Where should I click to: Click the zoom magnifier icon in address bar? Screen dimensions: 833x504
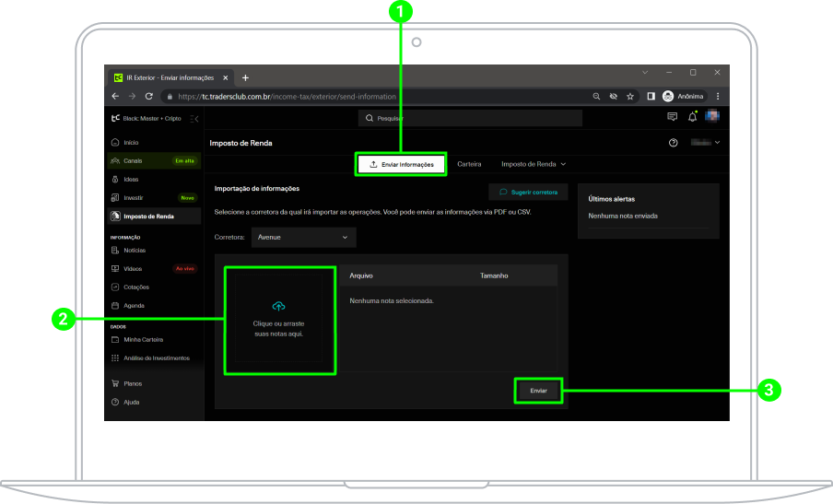pyautogui.click(x=596, y=96)
